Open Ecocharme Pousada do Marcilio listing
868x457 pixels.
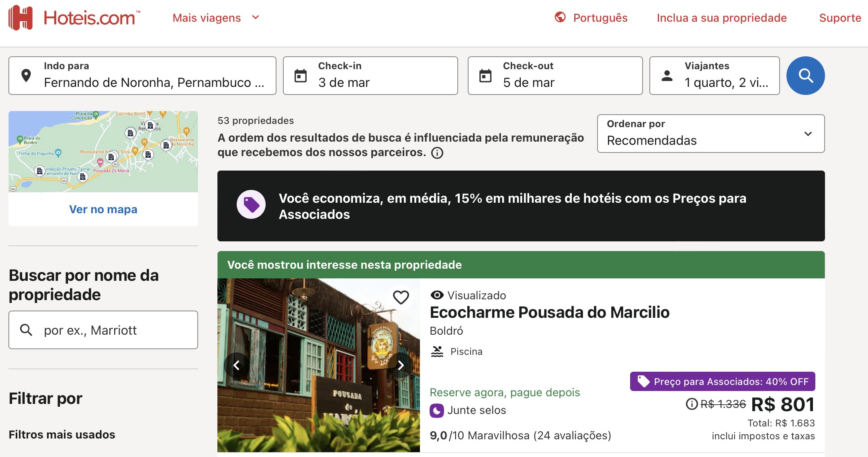click(x=549, y=313)
